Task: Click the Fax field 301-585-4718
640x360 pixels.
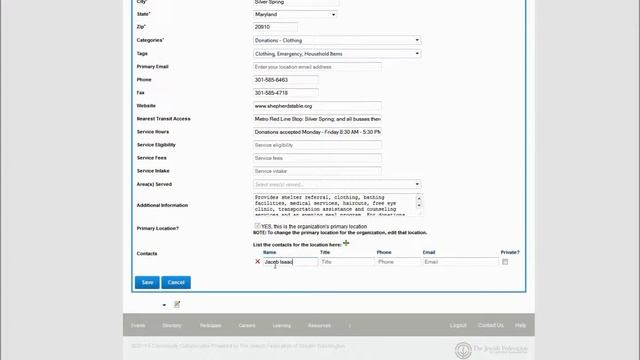Action: tap(285, 93)
